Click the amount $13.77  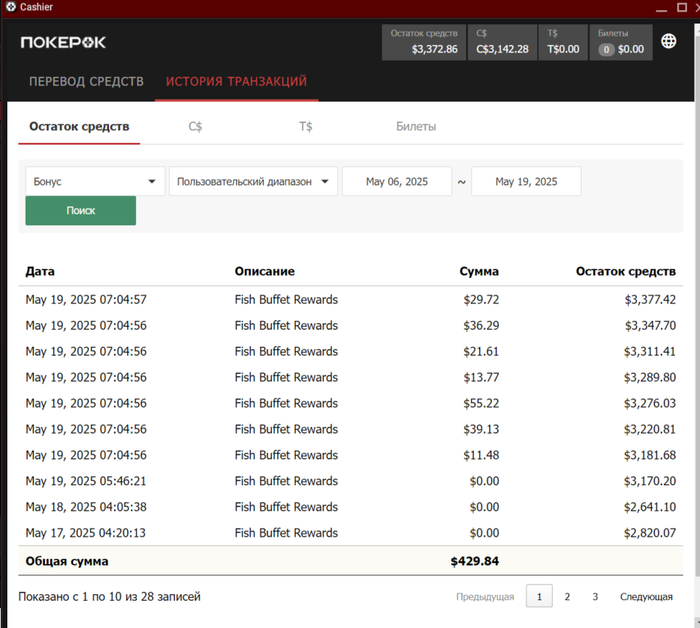[481, 377]
